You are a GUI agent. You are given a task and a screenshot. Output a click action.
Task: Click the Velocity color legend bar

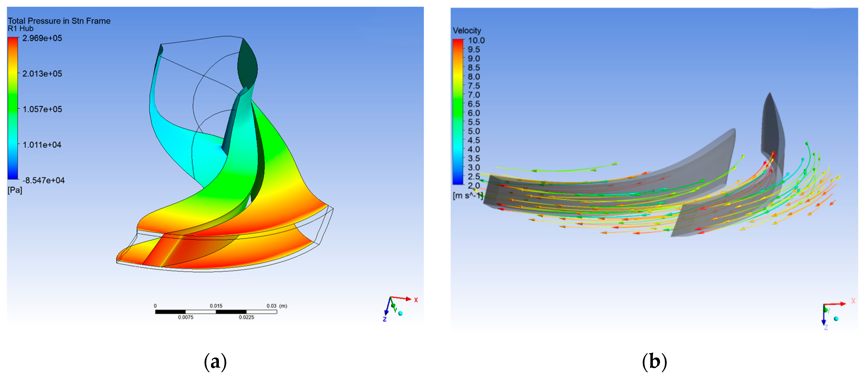click(458, 112)
